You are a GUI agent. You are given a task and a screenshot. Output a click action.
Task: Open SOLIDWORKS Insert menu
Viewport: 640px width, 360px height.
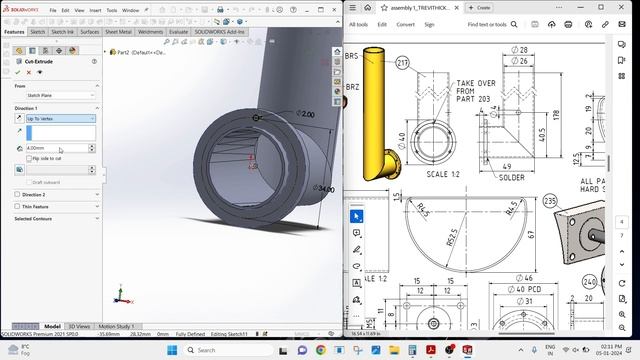95,10
